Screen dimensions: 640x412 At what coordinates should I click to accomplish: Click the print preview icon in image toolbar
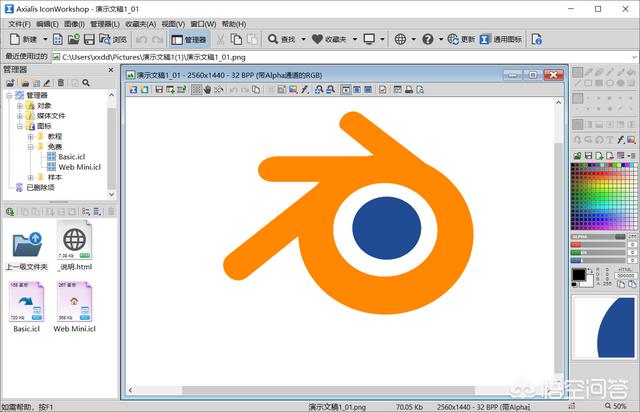pyautogui.click(x=420, y=89)
